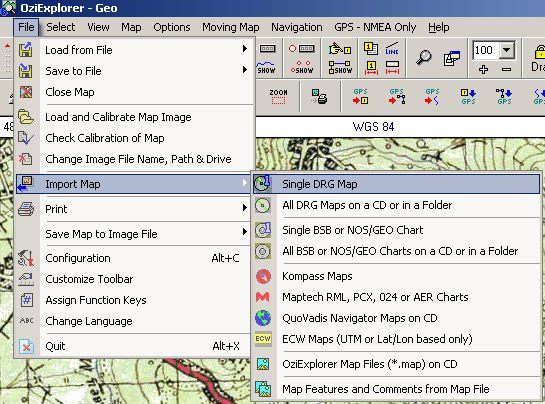Click the ZOOM window toolbar icon
This screenshot has height=404, width=545.
coord(278,97)
